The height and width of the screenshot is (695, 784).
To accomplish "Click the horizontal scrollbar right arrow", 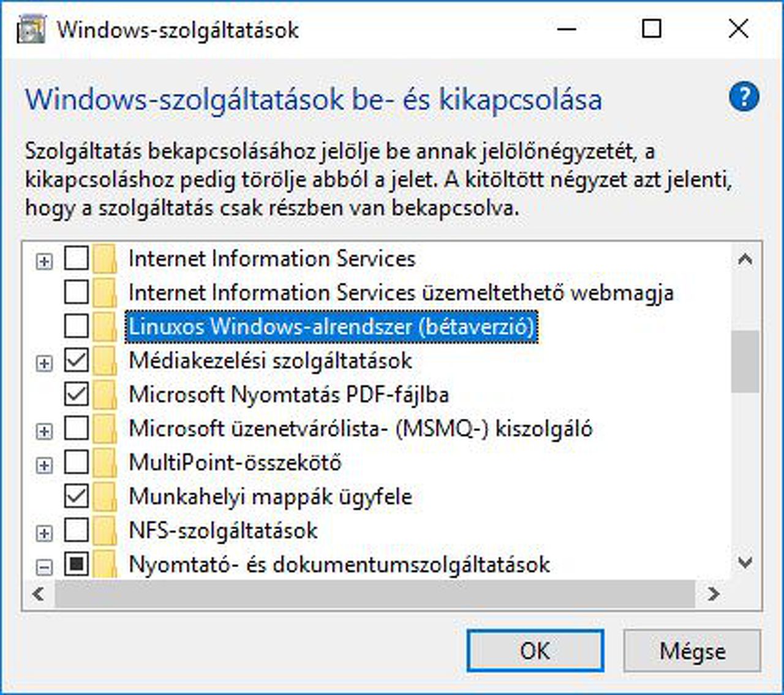I will [x=714, y=594].
